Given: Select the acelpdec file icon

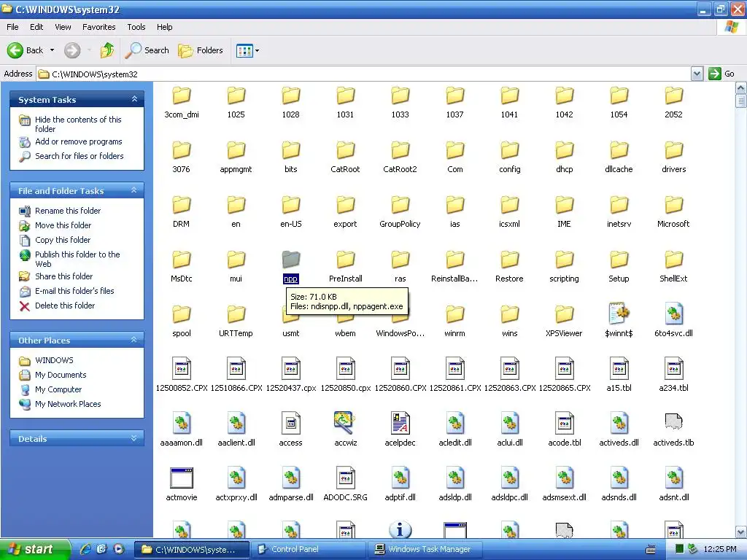Looking at the screenshot, I should tap(400, 423).
